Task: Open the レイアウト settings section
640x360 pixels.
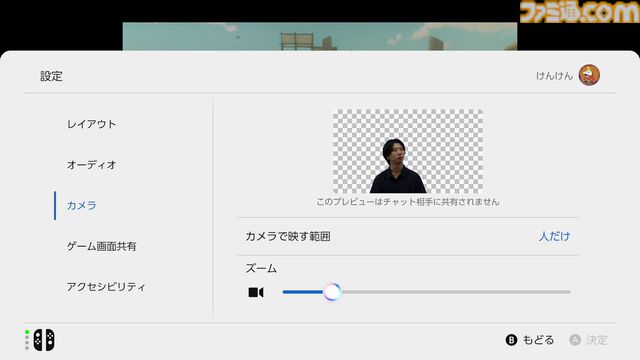Action: [x=91, y=124]
